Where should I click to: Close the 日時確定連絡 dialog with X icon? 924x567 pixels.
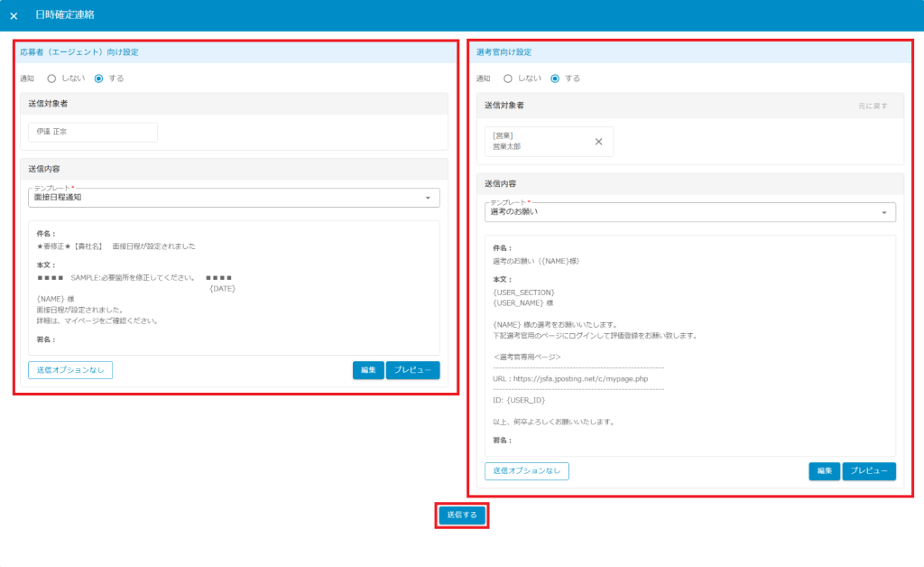click(14, 15)
